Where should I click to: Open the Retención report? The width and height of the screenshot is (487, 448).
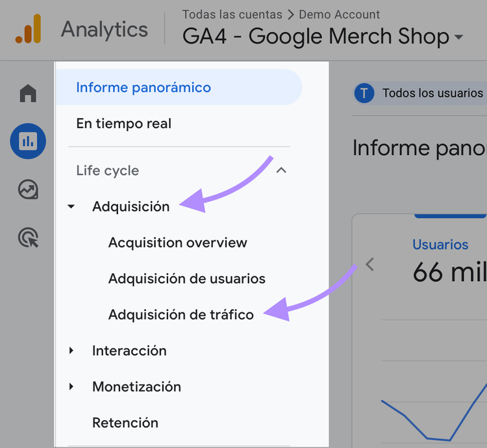[125, 423]
